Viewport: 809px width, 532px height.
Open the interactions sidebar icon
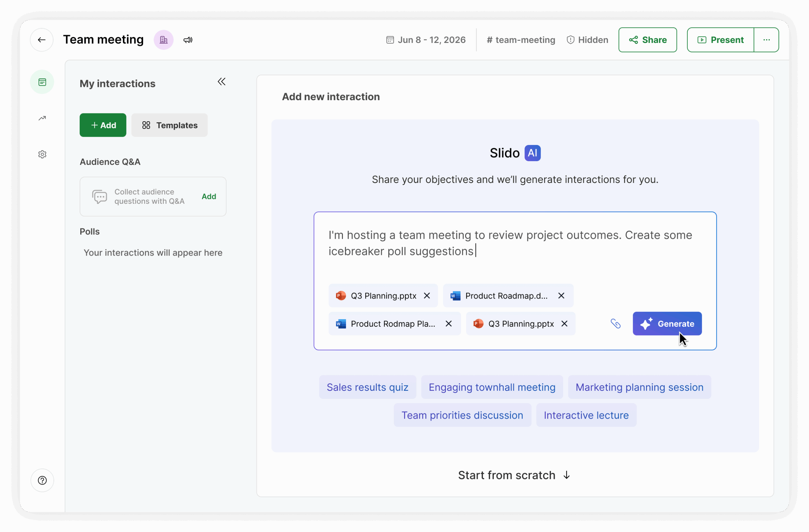coord(42,82)
